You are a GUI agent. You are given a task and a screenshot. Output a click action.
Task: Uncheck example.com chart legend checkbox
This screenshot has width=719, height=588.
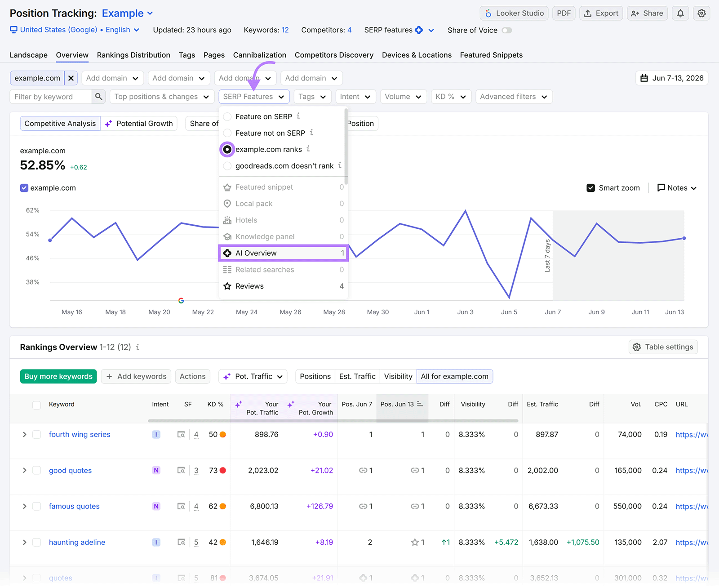coord(24,188)
